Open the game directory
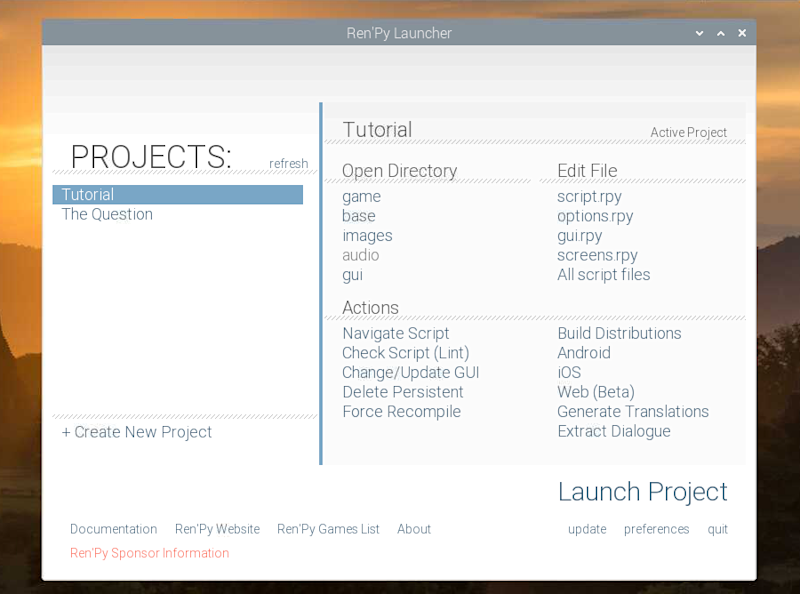 (361, 197)
